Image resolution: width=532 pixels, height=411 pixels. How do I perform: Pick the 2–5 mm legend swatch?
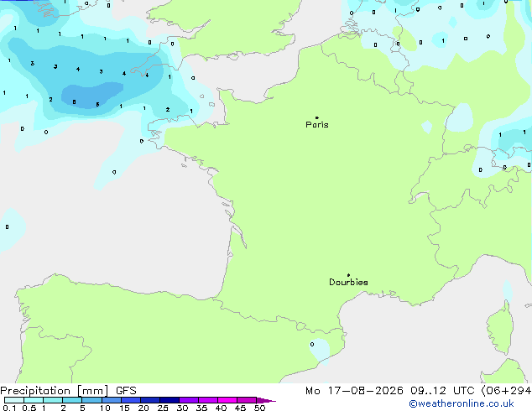click(72, 400)
